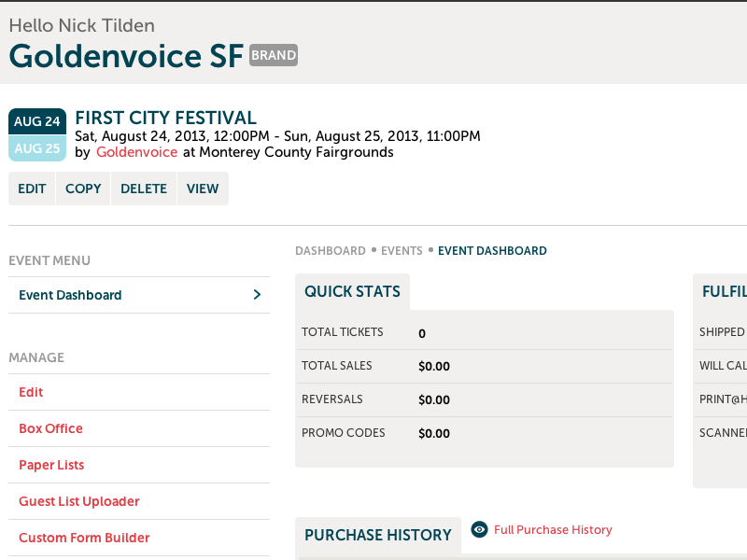Click the REVERSALS $0.00 value

(x=434, y=400)
